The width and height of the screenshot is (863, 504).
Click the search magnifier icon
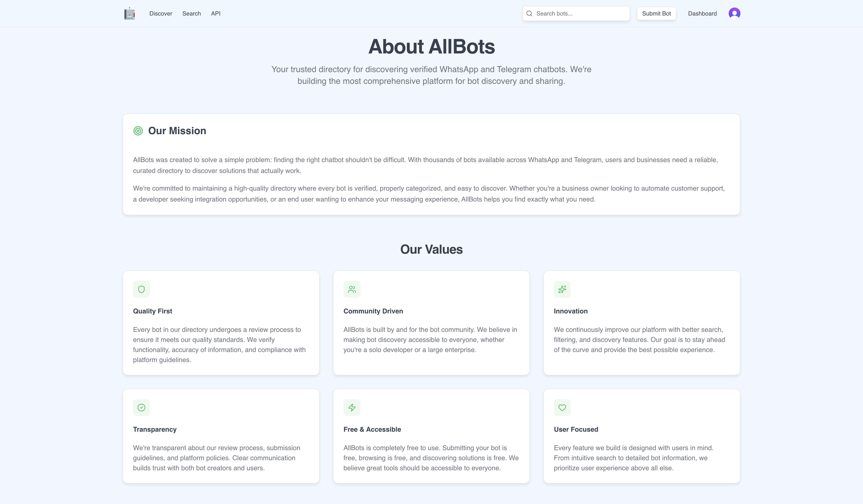tap(530, 13)
